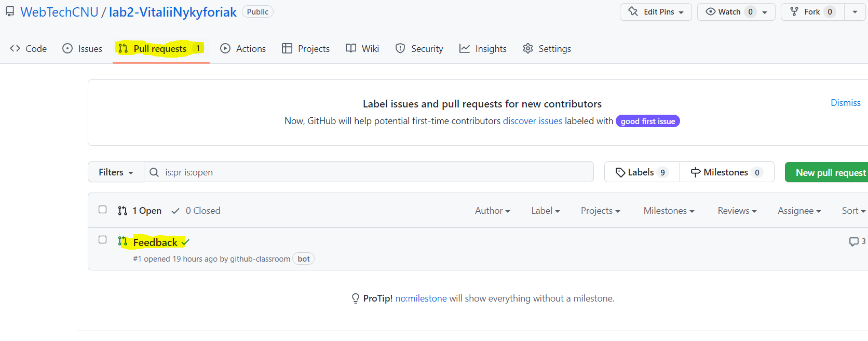Expand the Milestones filter dropdown
This screenshot has height=341, width=868.
pyautogui.click(x=669, y=211)
